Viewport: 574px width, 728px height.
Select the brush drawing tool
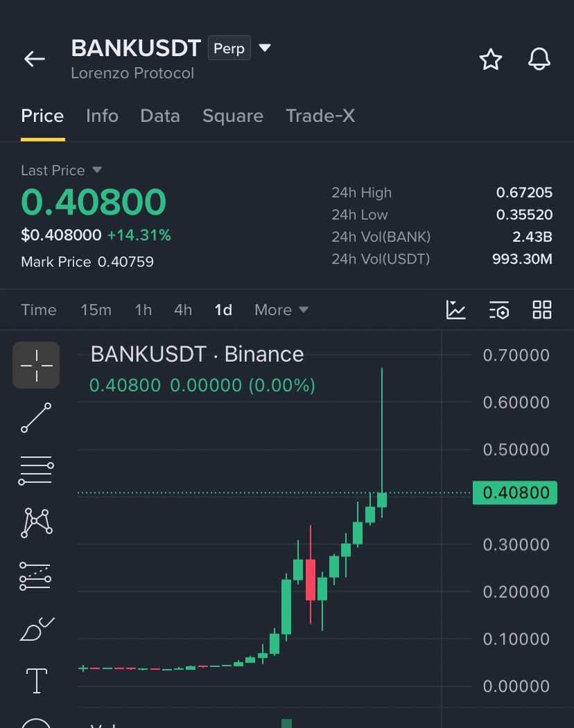37,629
